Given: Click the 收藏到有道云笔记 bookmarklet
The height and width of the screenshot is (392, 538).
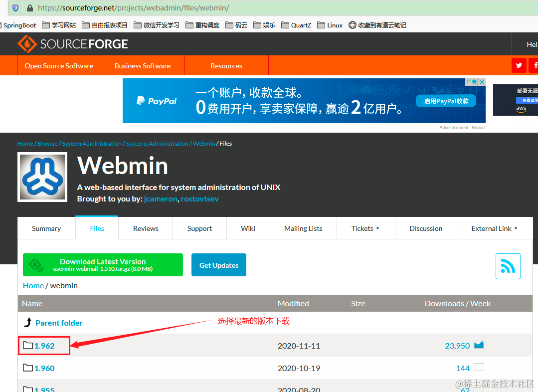Looking at the screenshot, I should 377,25.
